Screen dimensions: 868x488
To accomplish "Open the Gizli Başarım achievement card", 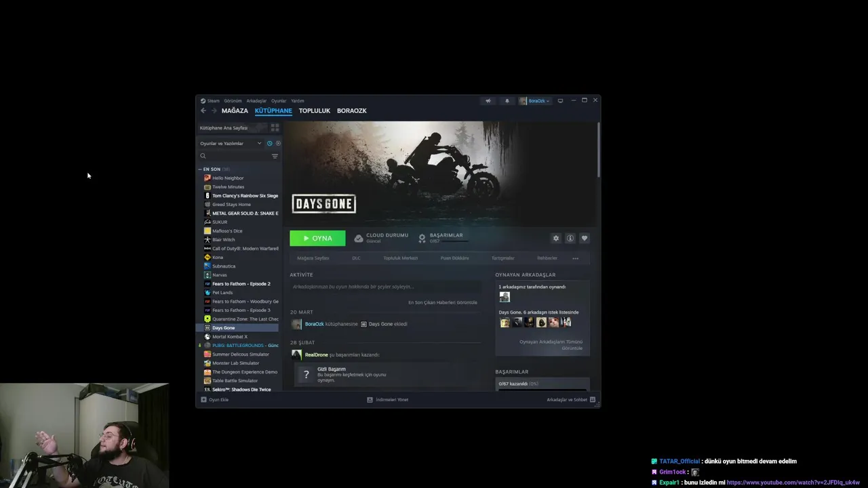I will pos(386,375).
